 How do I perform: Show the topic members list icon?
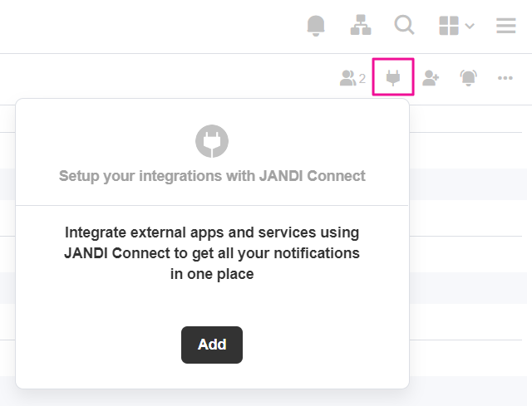click(347, 78)
